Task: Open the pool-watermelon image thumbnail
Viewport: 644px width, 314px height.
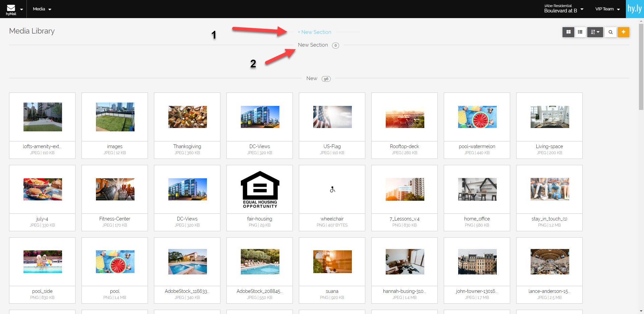Action: point(477,117)
